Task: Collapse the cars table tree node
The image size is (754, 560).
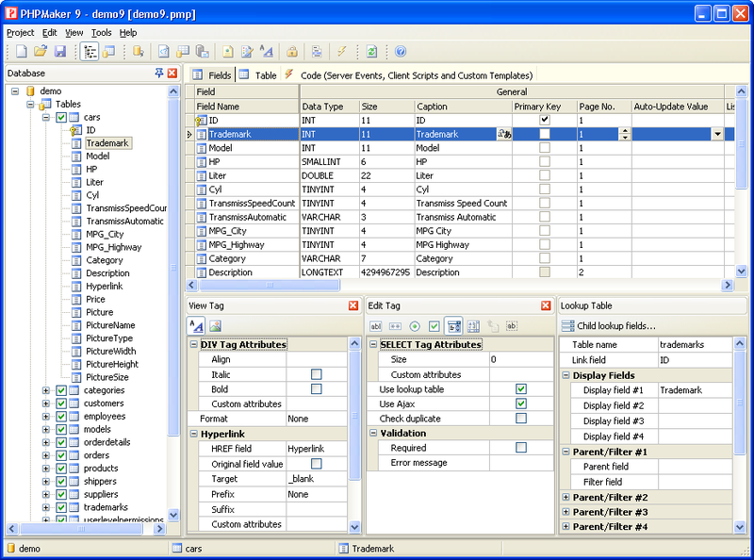Action: [x=46, y=117]
